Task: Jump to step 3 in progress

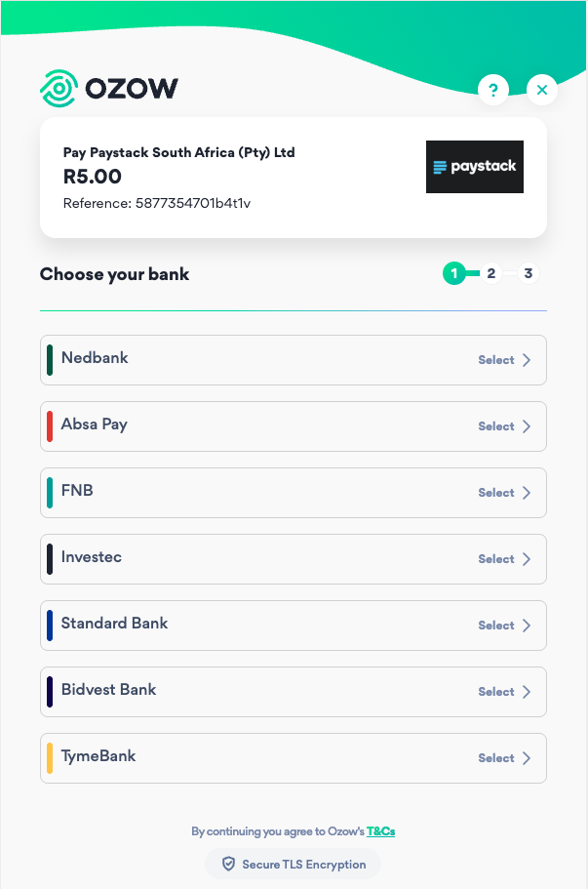Action: tap(528, 273)
